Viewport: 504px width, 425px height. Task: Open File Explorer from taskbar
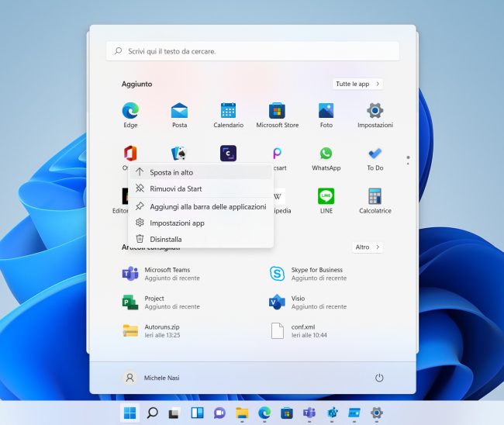[242, 413]
